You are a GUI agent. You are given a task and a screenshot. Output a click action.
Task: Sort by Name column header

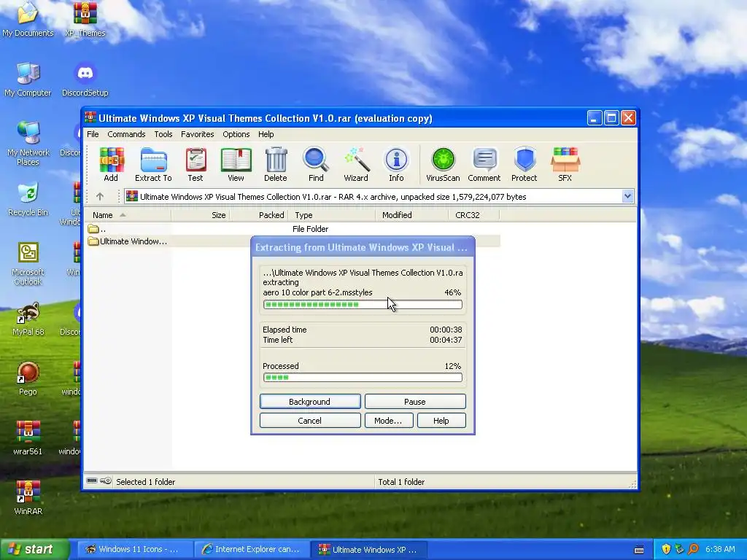pos(128,215)
